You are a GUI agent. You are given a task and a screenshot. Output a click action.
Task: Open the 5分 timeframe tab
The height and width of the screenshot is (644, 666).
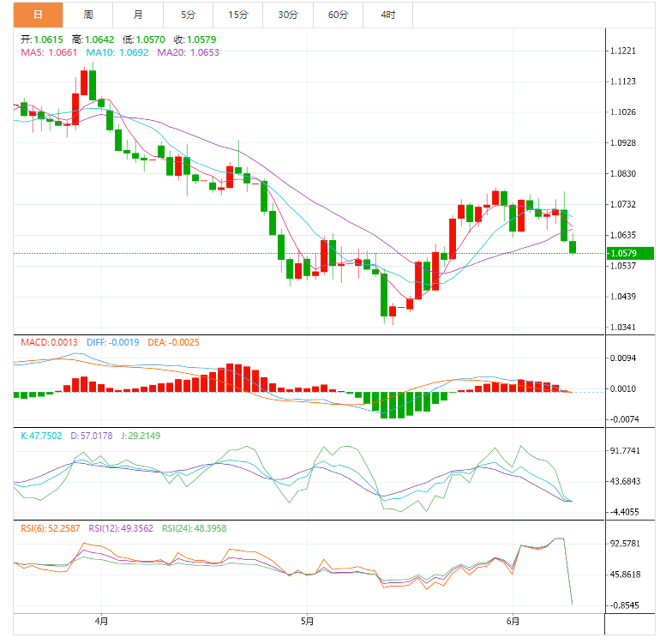click(x=189, y=15)
